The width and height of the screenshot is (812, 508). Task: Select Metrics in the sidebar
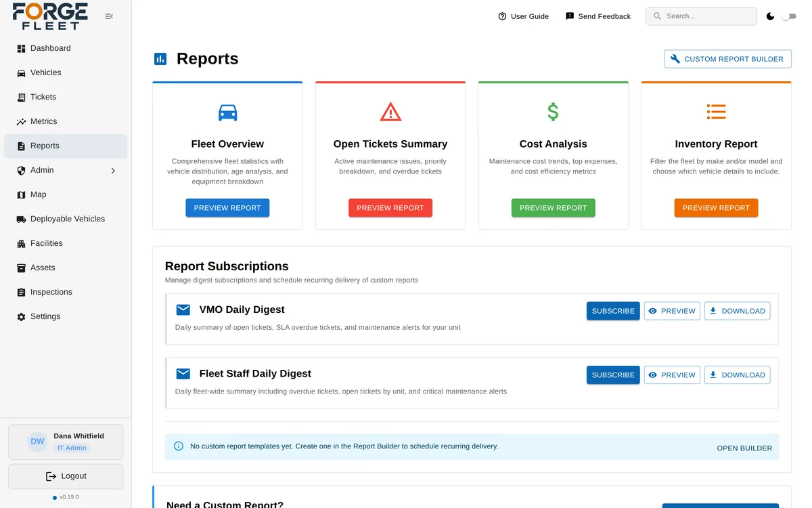[66, 121]
